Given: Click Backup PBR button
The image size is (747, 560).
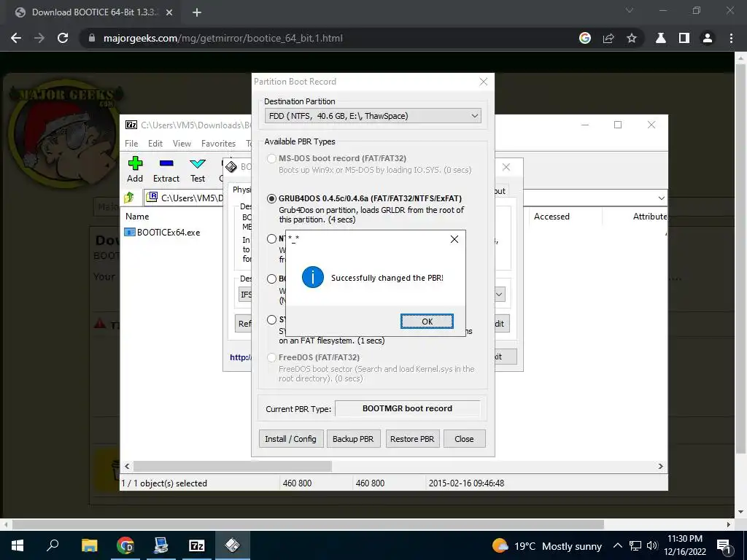Looking at the screenshot, I should (353, 438).
